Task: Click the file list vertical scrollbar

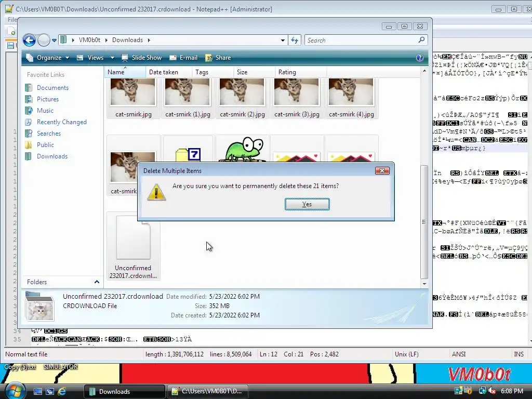Action: 424,222
